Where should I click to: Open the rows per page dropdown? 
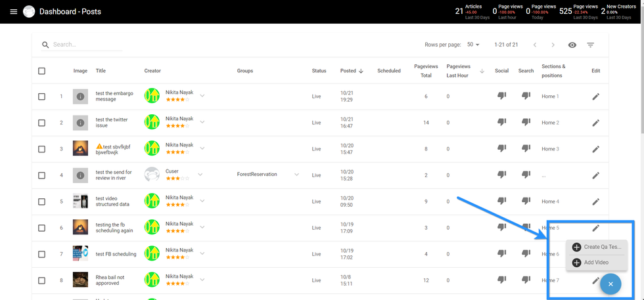[x=472, y=45]
